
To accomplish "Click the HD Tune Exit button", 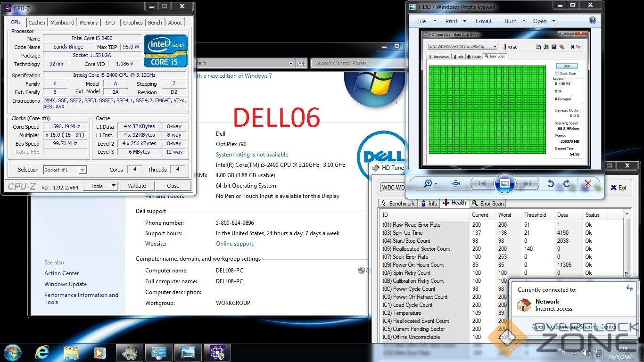I will click(x=619, y=188).
